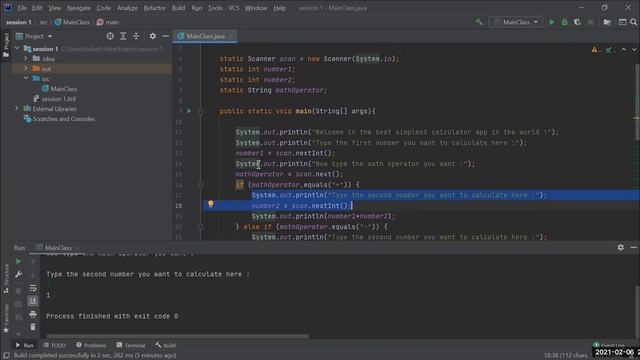Open the Edit menu
Viewport: 640px width, 360px height.
[x=37, y=8]
